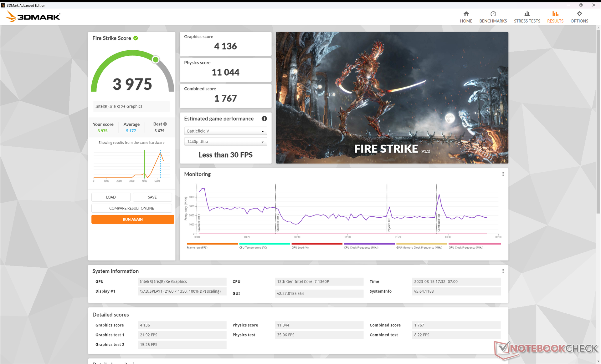Screen dimensions: 601x364
Task: Click the CPU Clock Frequency purple legend bar
Action: (x=369, y=244)
